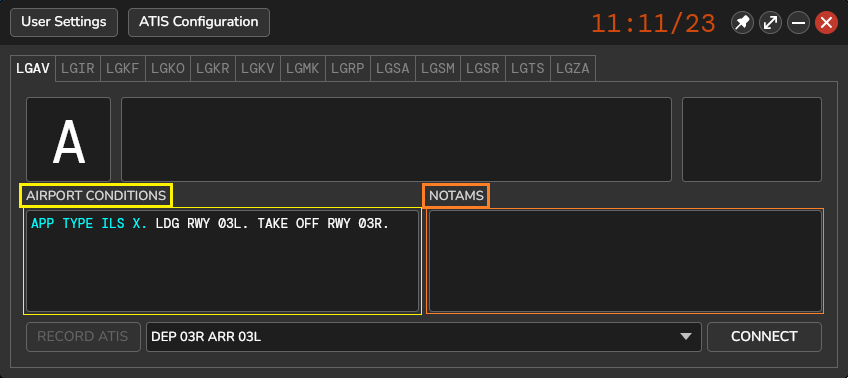The image size is (848, 378).
Task: Minimize the ATIS window
Action: [798, 23]
